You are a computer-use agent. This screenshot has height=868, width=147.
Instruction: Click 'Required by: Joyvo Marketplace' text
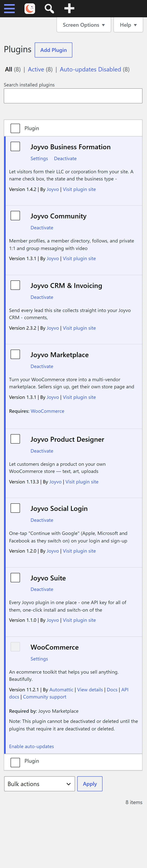click(x=44, y=711)
